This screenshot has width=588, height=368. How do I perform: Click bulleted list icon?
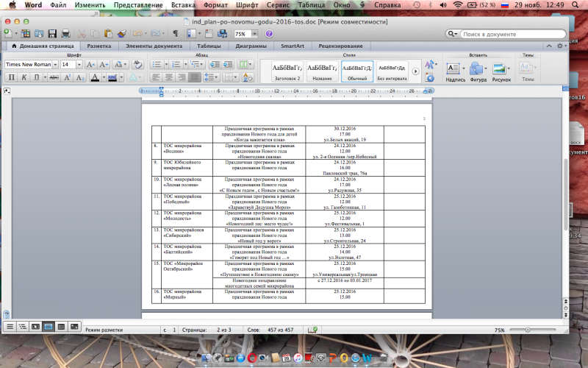[155, 65]
